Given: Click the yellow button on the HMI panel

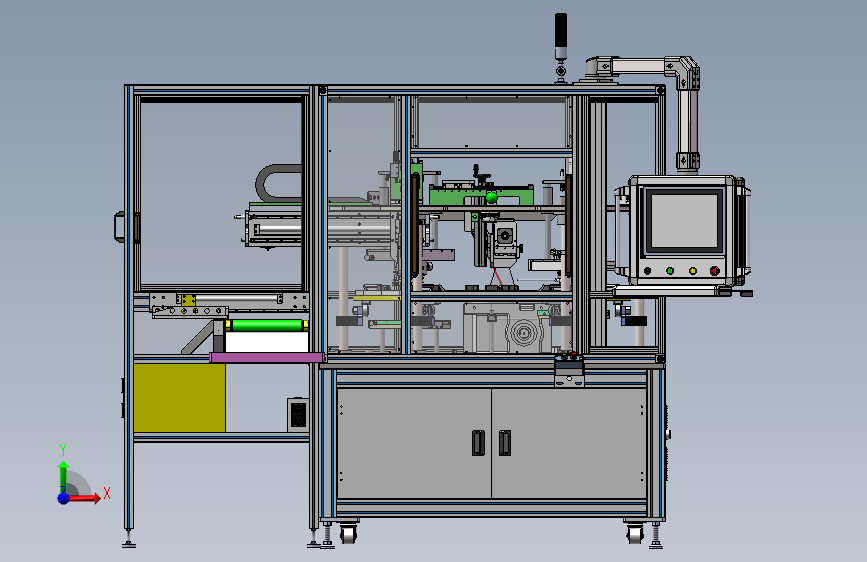Looking at the screenshot, I should coord(692,271).
